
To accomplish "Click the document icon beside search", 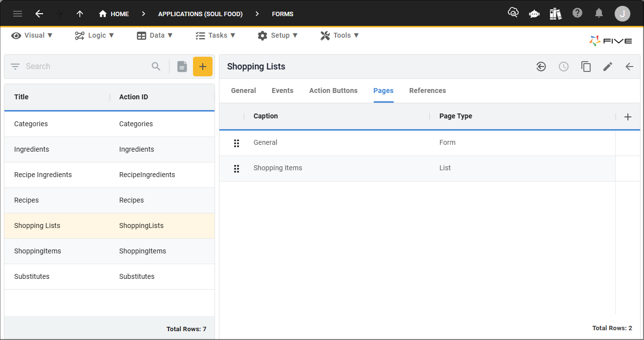I will pyautogui.click(x=182, y=67).
